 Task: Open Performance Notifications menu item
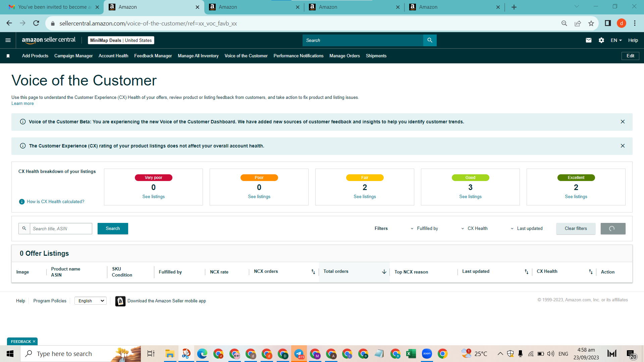point(299,56)
